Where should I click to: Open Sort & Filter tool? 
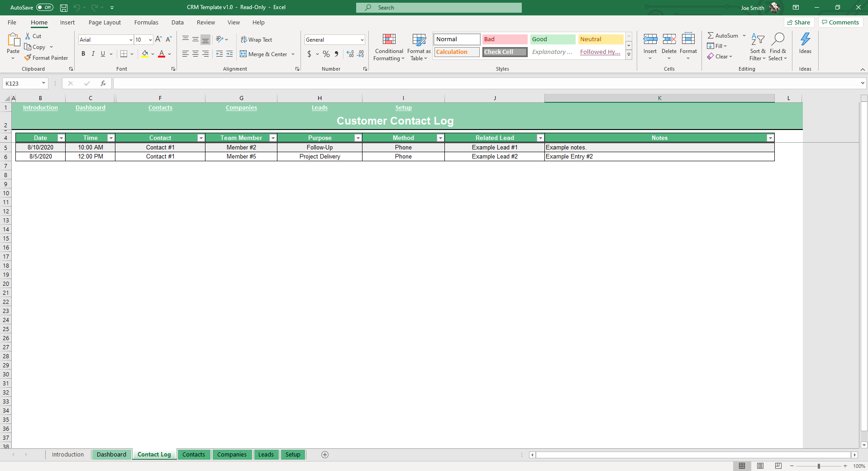coord(758,47)
